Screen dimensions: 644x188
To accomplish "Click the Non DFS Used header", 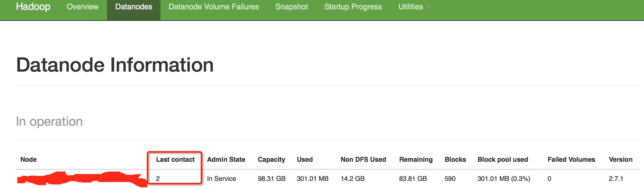I will point(363,159).
